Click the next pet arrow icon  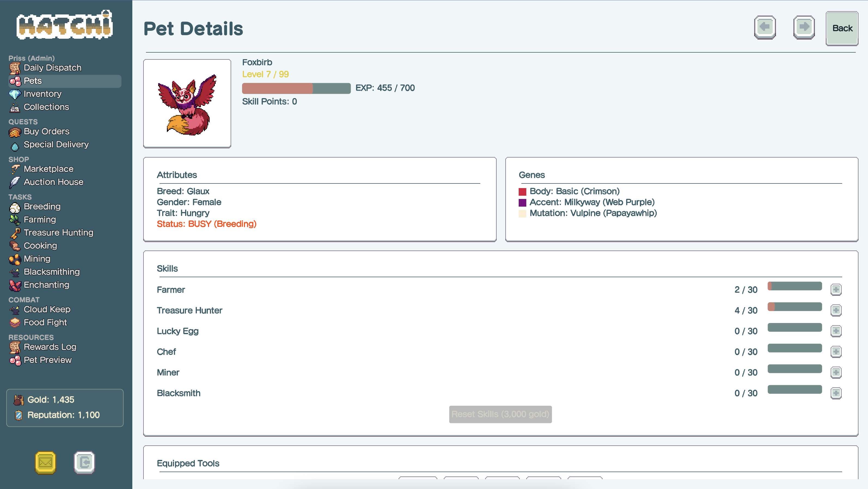coord(804,27)
